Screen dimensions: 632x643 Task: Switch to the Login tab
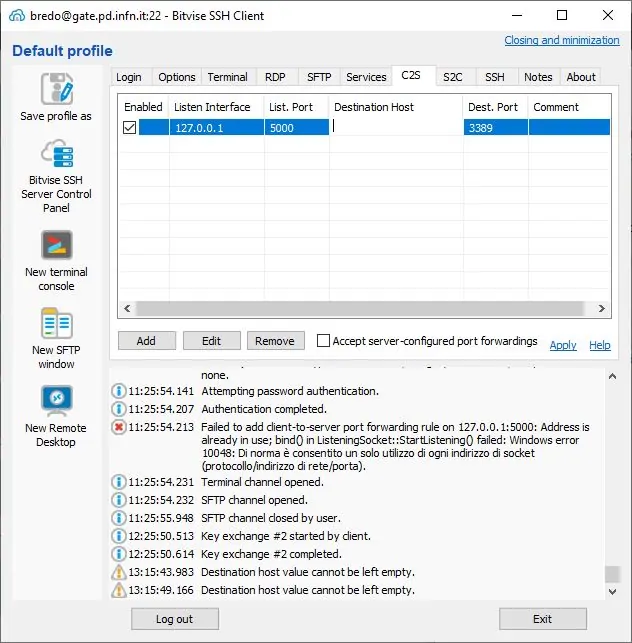(129, 77)
